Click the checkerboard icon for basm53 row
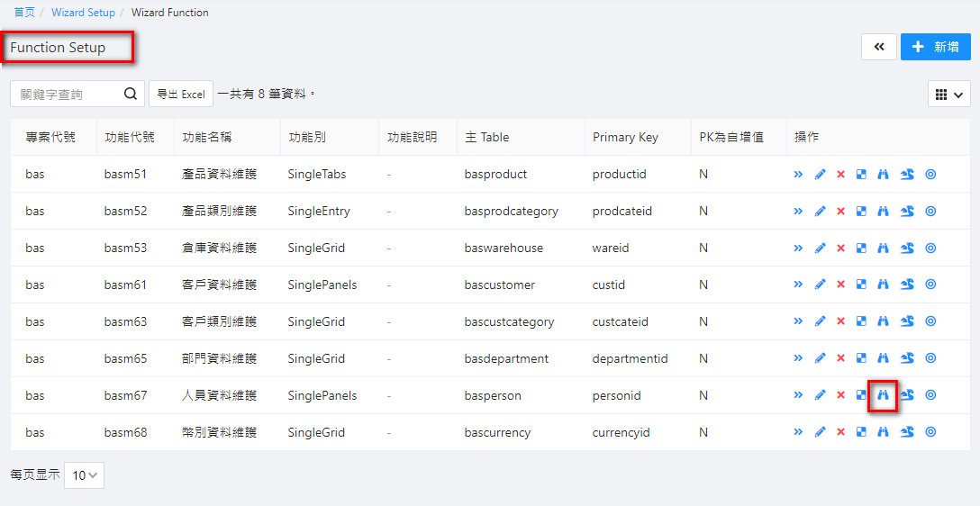The width and height of the screenshot is (980, 506). [x=861, y=248]
